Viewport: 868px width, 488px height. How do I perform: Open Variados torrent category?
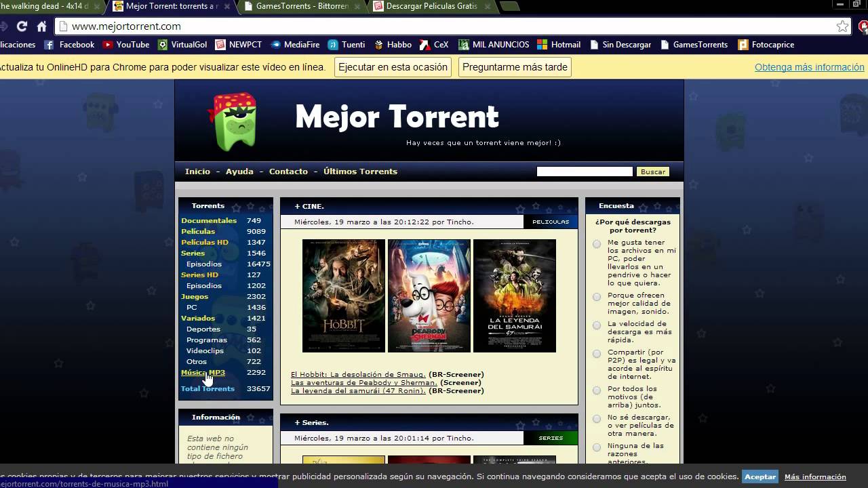click(198, 318)
